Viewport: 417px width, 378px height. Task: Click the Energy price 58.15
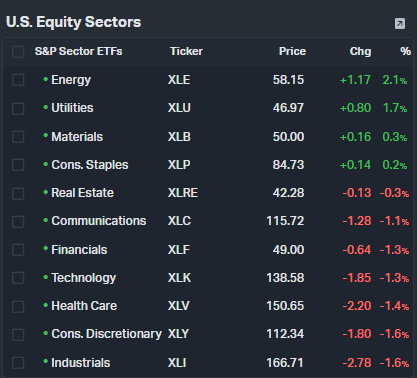(288, 80)
